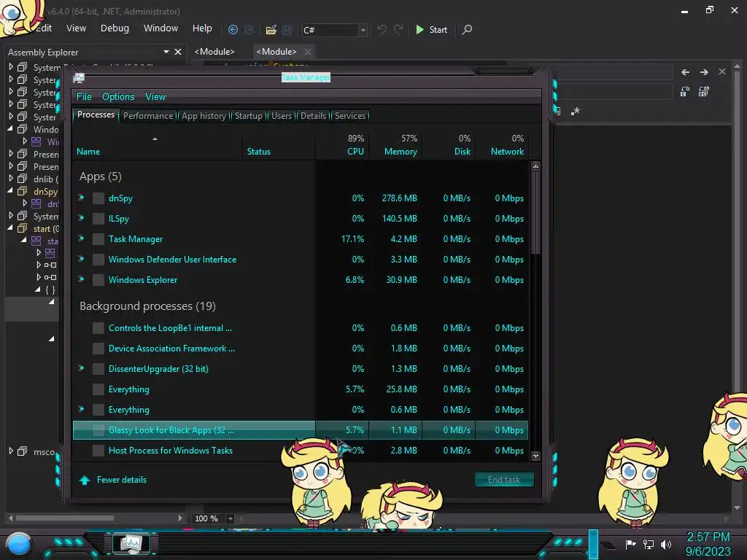747x560 pixels.
Task: Save all icon in dnSpy toolbar
Action: pos(287,30)
